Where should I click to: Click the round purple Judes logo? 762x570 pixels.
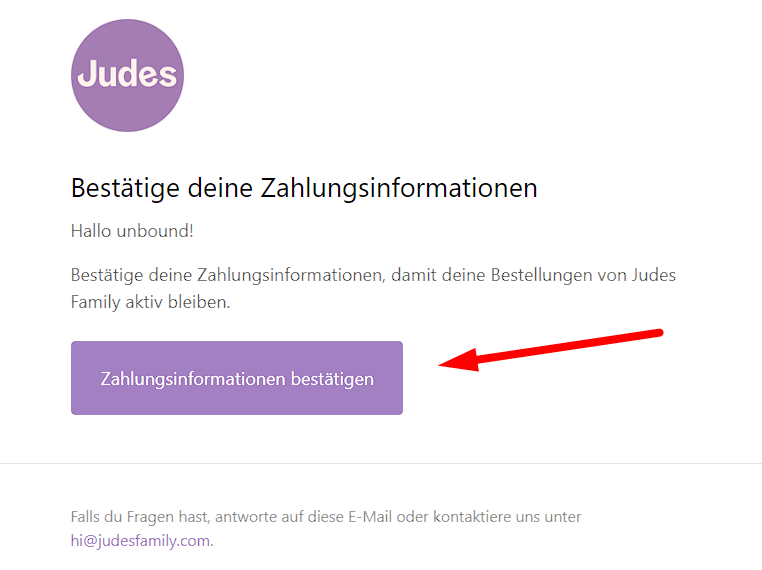tap(127, 75)
